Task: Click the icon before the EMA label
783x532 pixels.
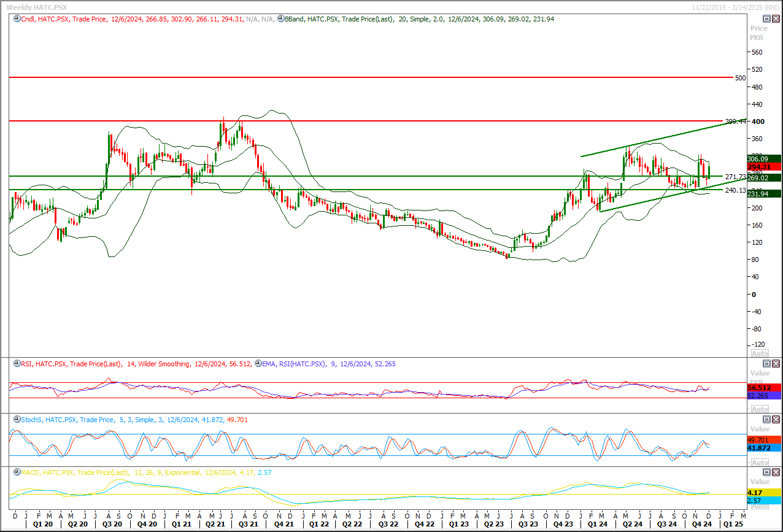Action: pyautogui.click(x=258, y=364)
